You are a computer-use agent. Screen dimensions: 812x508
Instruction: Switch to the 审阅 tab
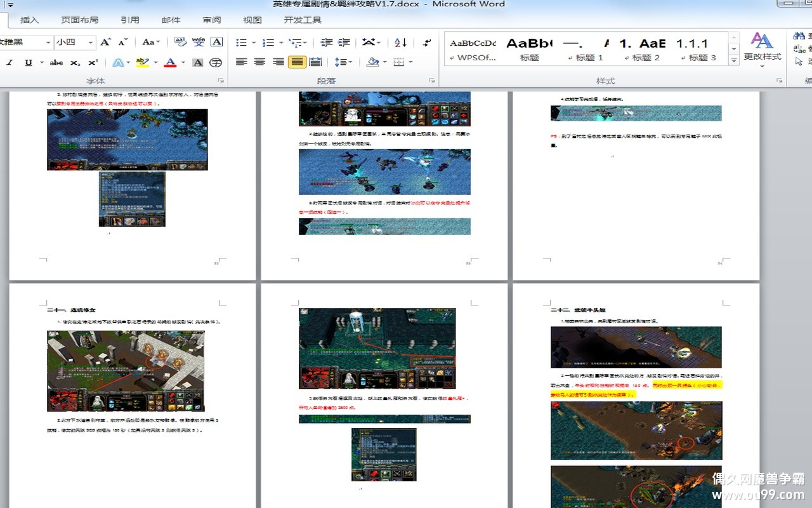(212, 20)
